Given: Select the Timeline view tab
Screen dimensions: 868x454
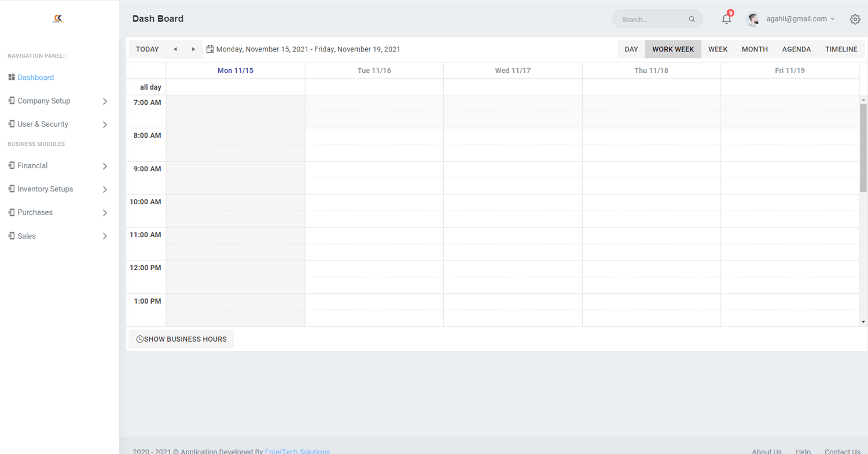Looking at the screenshot, I should pos(841,49).
